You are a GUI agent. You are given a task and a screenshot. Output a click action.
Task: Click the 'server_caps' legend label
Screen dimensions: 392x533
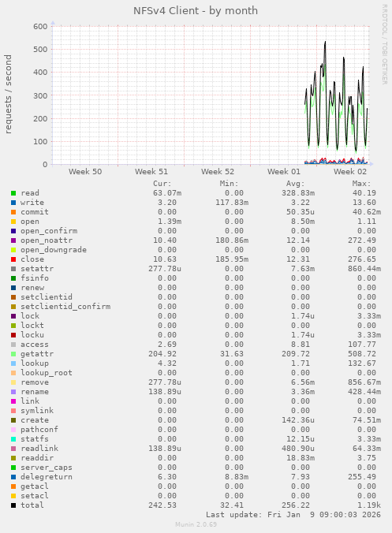(x=47, y=468)
